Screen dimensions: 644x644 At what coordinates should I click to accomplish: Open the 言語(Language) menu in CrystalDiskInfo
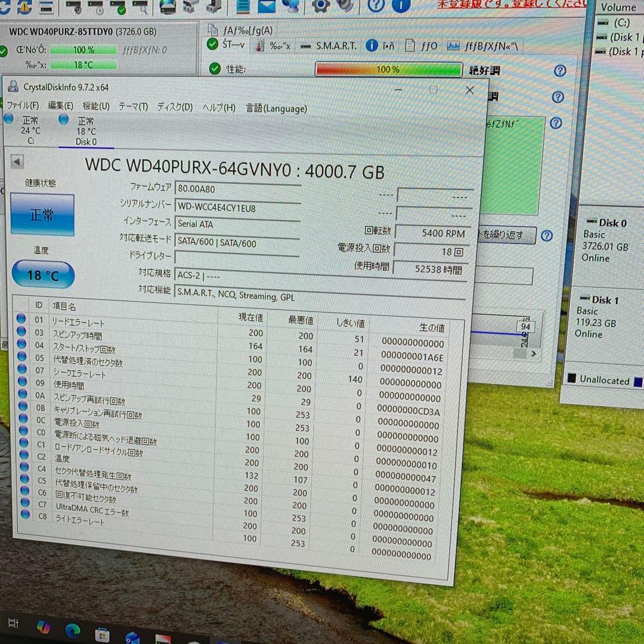[x=276, y=109]
